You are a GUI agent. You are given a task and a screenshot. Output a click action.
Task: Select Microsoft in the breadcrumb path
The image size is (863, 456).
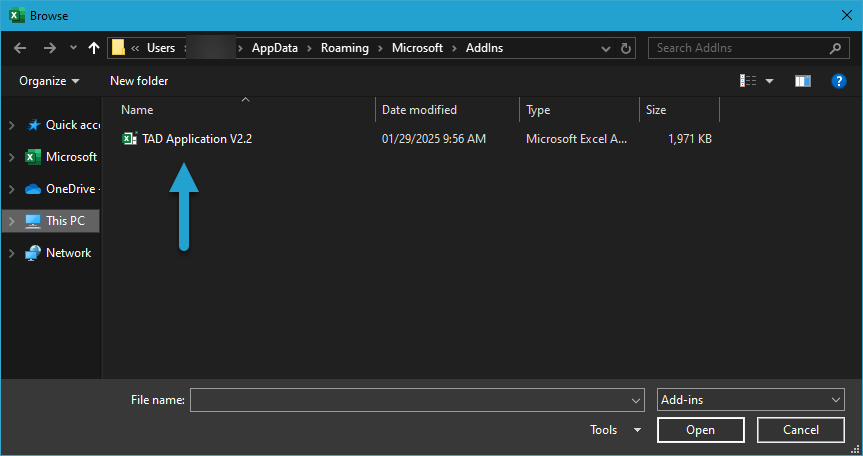pyautogui.click(x=417, y=48)
